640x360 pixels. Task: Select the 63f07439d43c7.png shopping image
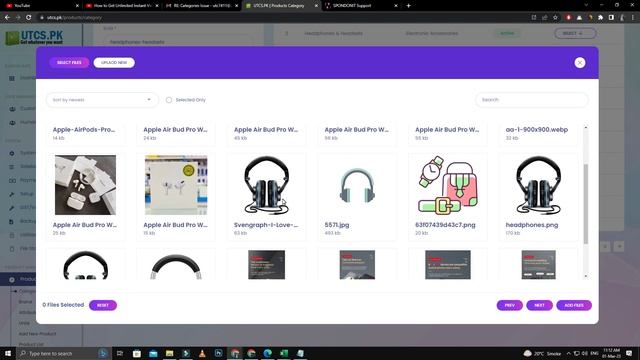448,185
